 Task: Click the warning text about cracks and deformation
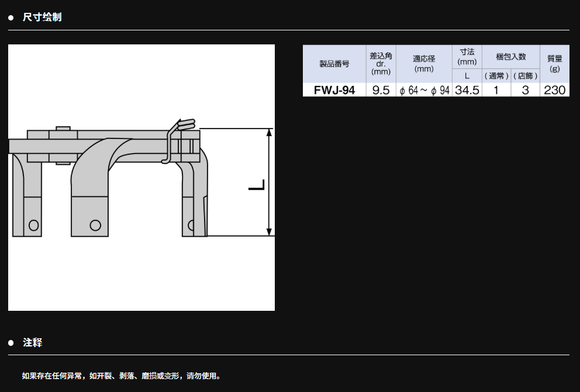point(122,376)
